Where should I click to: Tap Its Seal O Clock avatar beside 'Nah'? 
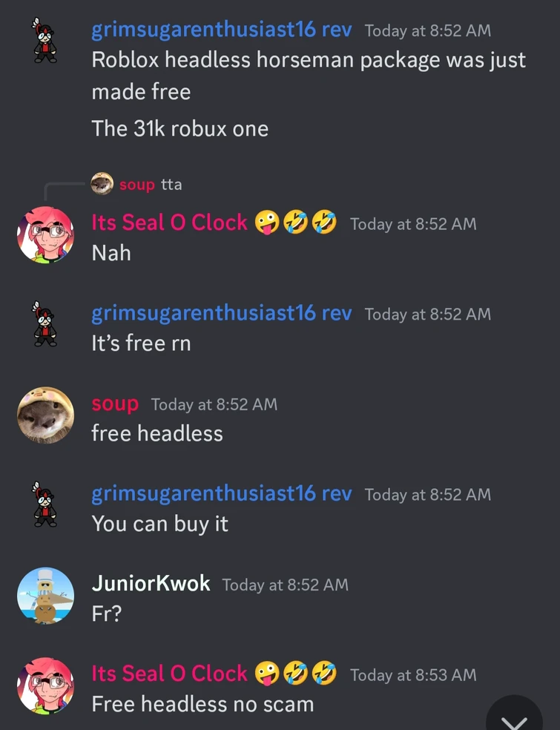tap(45, 235)
